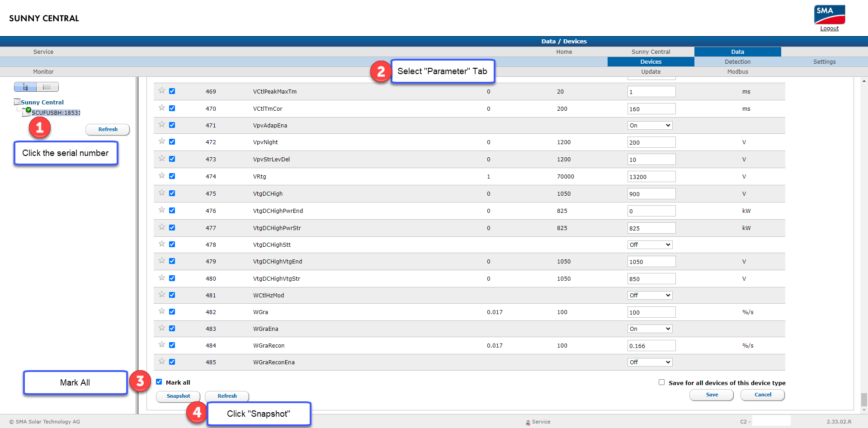868x428 pixels.
Task: Star the VpvStrLevDel row
Action: coord(162,158)
